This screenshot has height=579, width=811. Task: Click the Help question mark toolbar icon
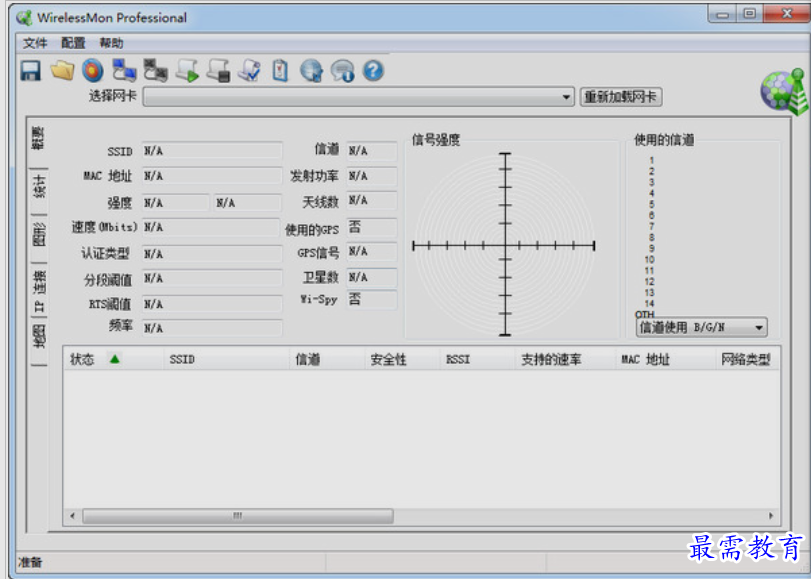373,71
